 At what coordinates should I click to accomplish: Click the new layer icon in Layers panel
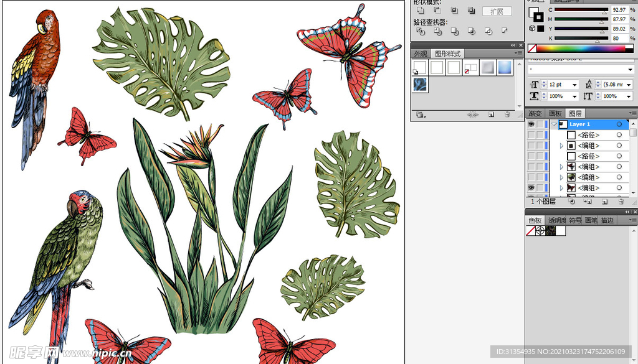click(x=604, y=202)
